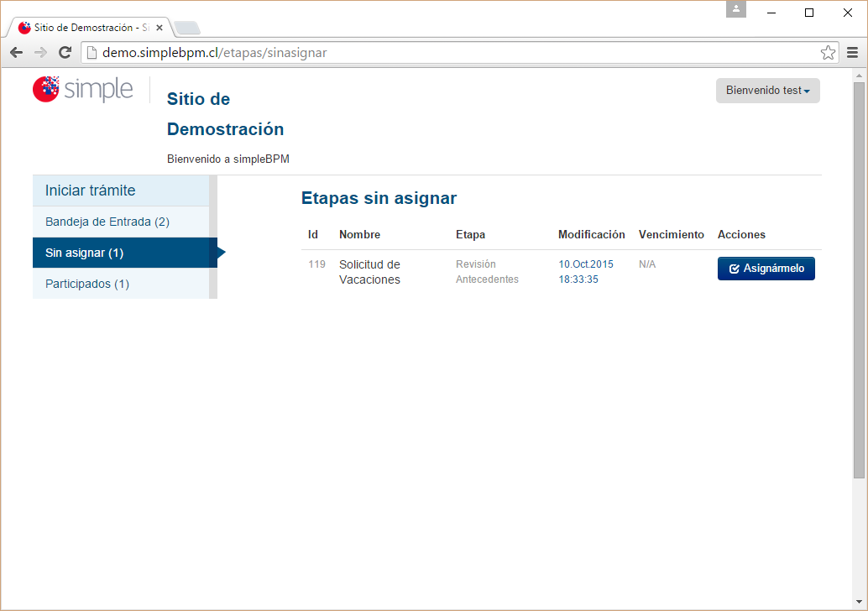
Task: Click the Id column header
Action: click(x=313, y=235)
